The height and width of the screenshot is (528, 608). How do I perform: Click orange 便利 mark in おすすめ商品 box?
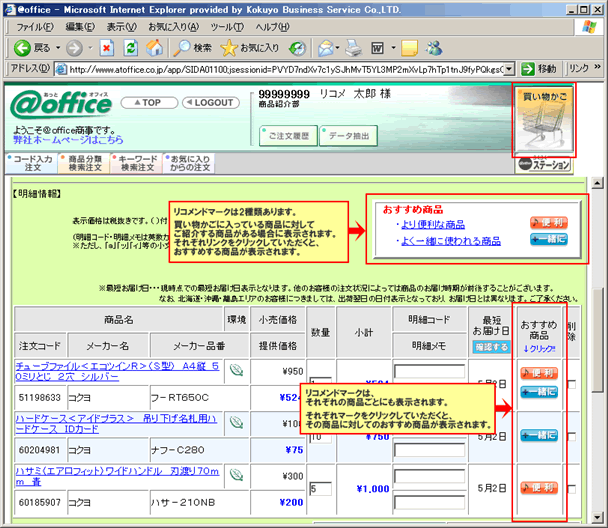pos(548,223)
